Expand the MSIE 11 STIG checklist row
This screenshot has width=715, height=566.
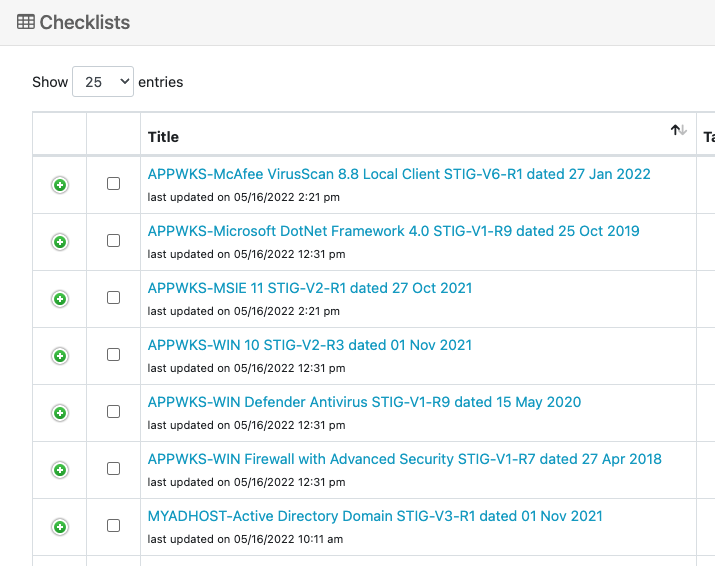[x=60, y=299]
